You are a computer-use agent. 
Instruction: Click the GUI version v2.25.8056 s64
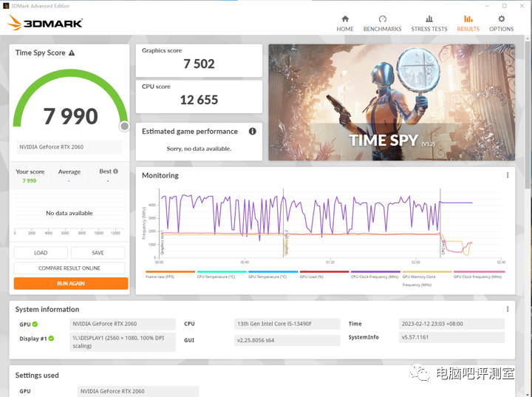[256, 340]
